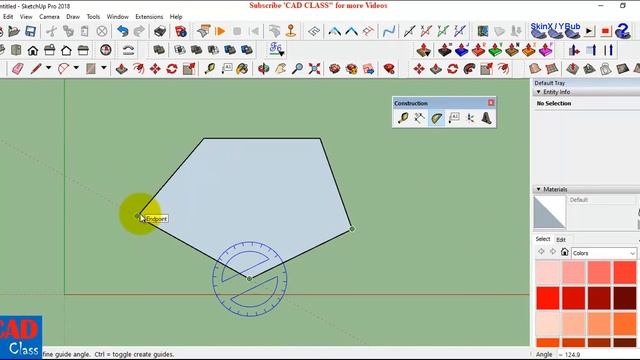This screenshot has width=640, height=360.
Task: Select the Rotate tool in main toolbar
Action: click(172, 69)
